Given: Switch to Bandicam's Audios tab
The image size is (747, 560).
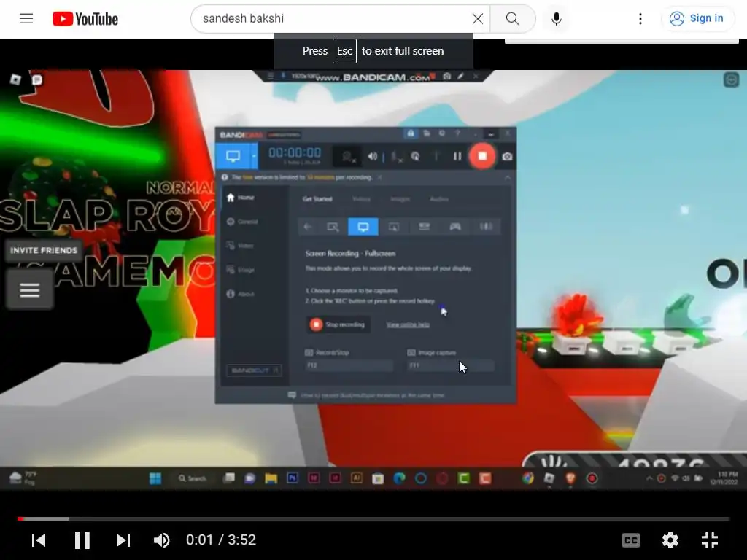Looking at the screenshot, I should click(439, 199).
